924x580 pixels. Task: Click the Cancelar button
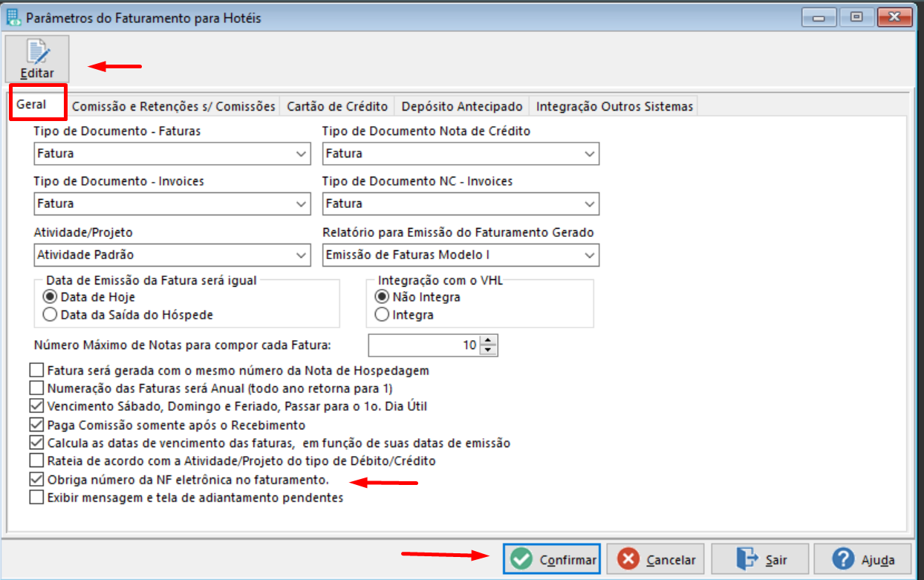657,559
